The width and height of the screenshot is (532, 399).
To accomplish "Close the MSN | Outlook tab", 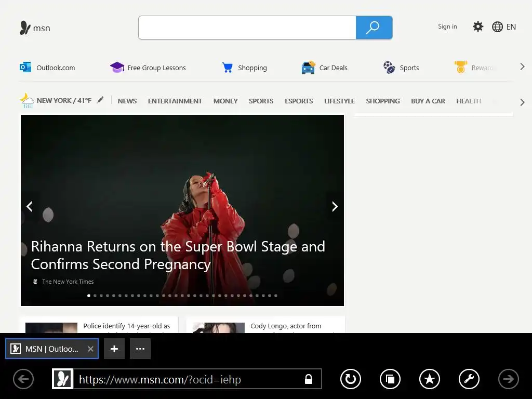I will pyautogui.click(x=90, y=349).
